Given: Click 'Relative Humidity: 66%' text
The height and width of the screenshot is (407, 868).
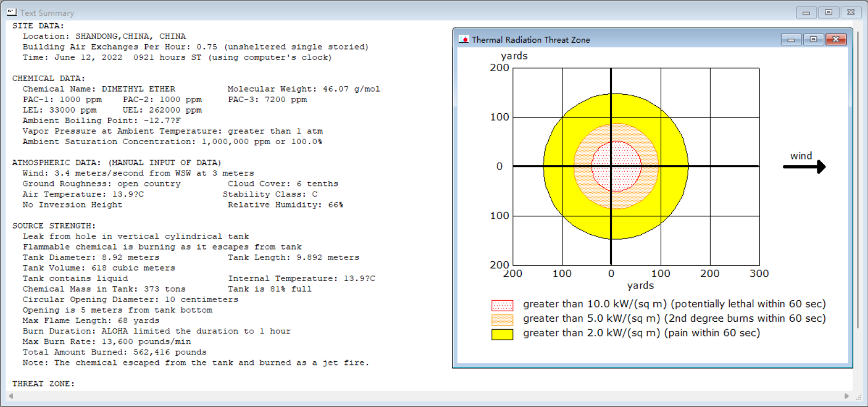Looking at the screenshot, I should click(285, 205).
